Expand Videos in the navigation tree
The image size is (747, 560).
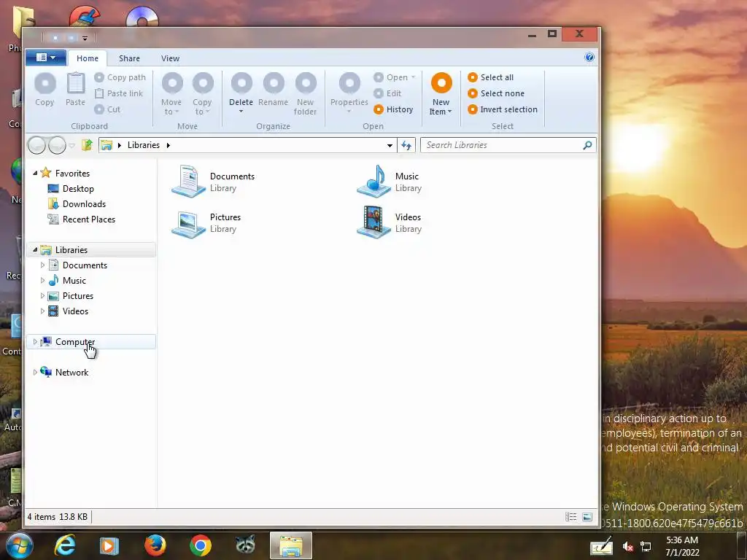(x=42, y=311)
